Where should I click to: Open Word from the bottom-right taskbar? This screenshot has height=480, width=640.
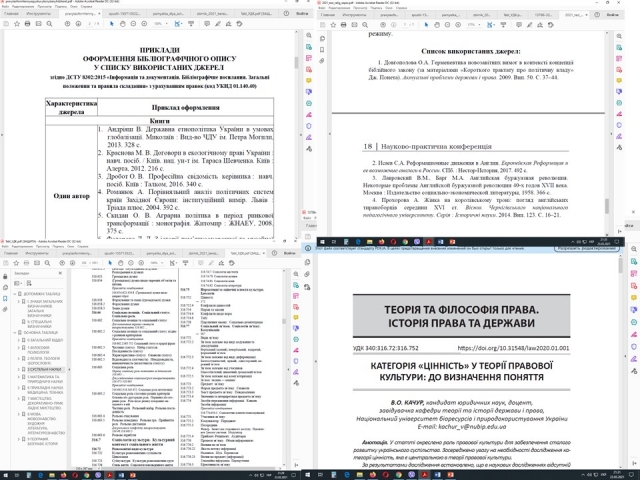click(x=438, y=476)
